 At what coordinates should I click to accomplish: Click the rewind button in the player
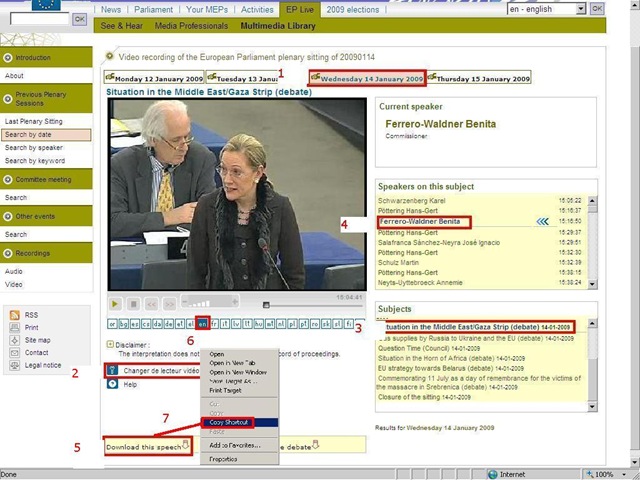[152, 303]
